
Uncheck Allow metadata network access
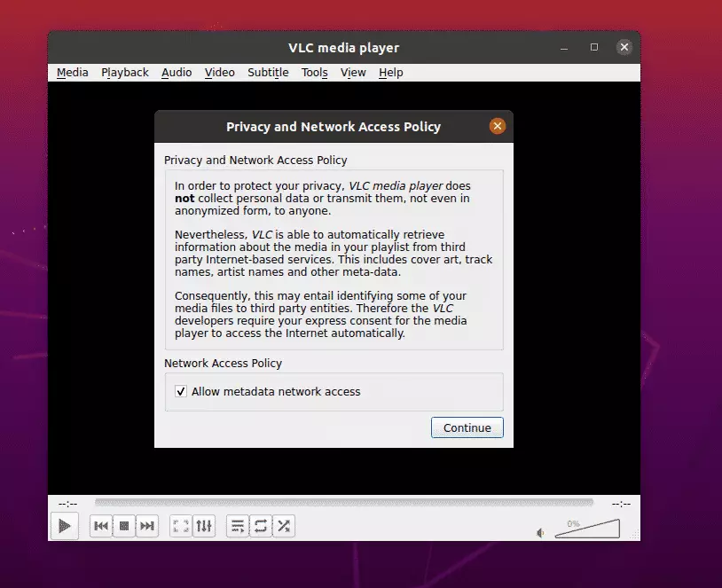pos(181,391)
